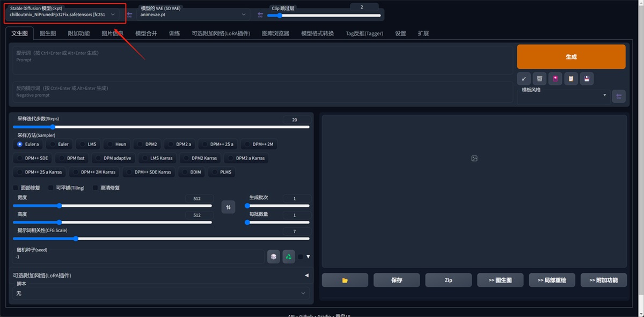Click the trash icon to clear prompt
The width and height of the screenshot is (644, 317).
click(x=539, y=78)
